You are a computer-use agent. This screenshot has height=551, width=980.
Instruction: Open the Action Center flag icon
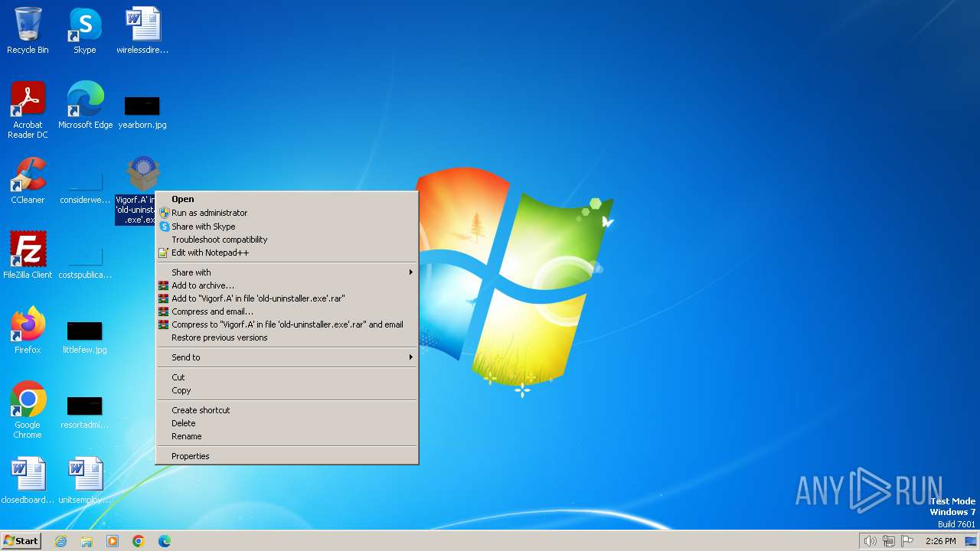tap(907, 541)
